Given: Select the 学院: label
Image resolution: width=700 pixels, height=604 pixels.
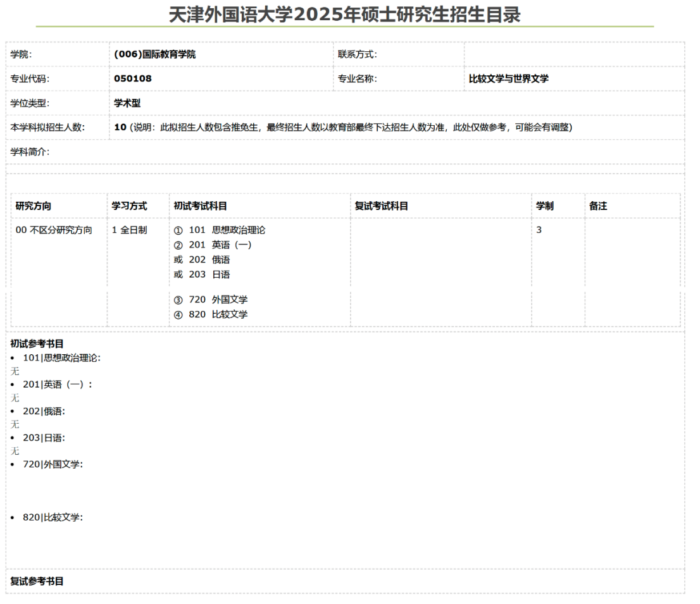Looking at the screenshot, I should pos(21,54).
